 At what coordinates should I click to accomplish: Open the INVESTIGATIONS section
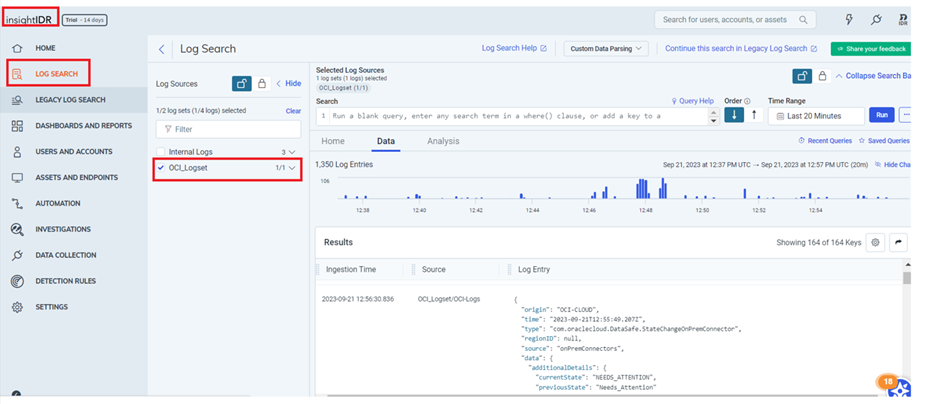[x=63, y=229]
